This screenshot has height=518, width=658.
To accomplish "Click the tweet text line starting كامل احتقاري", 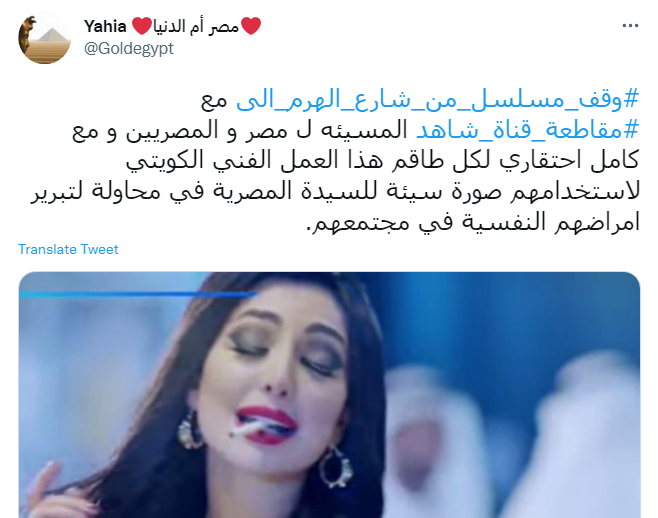I will [x=382, y=161].
